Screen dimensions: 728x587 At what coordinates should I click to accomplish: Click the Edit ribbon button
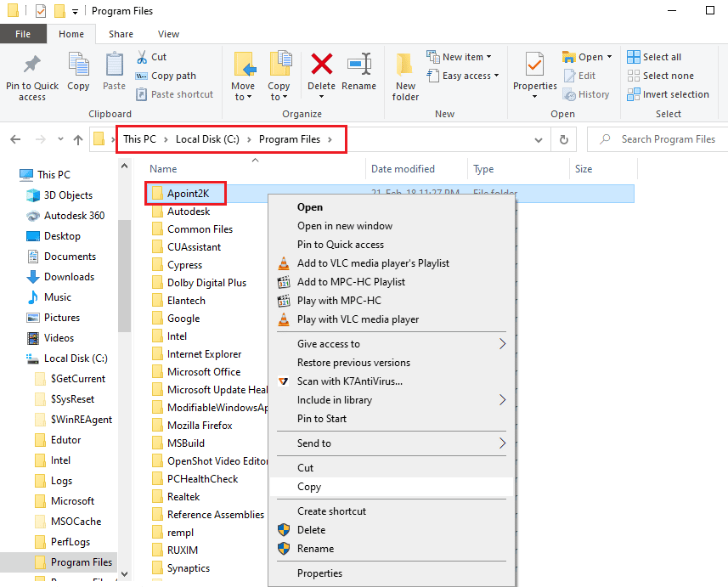(x=579, y=76)
